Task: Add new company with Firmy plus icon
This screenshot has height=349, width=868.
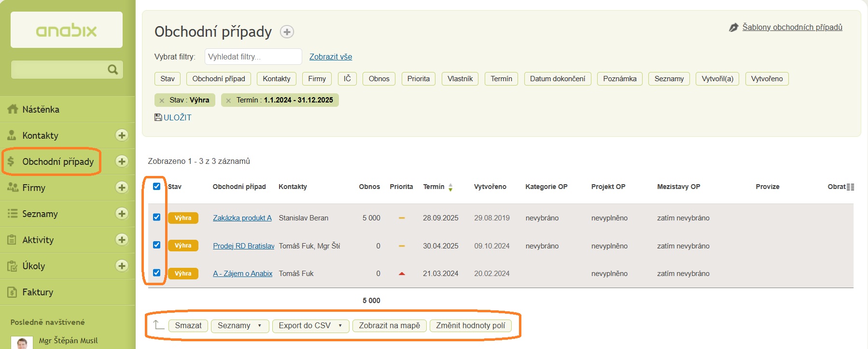Action: point(122,188)
